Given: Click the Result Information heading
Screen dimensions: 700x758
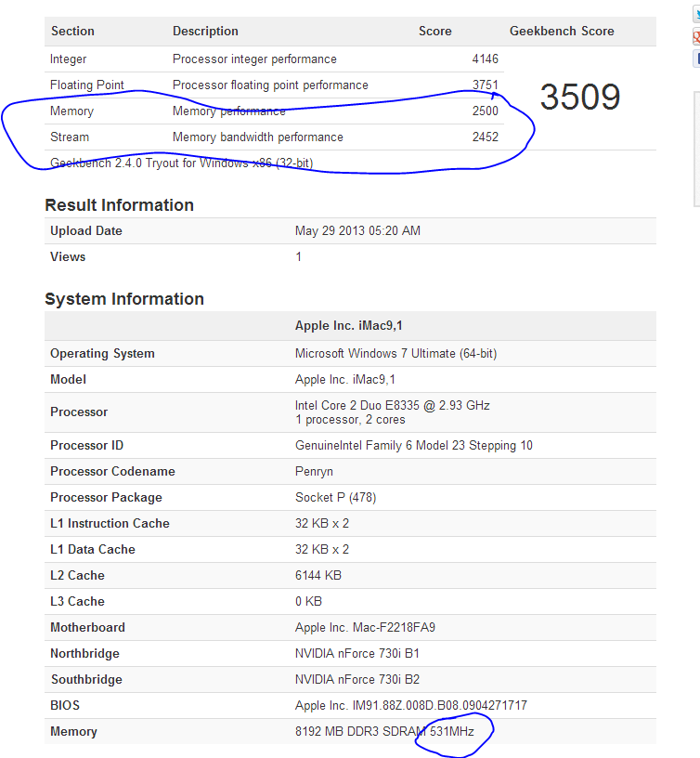Looking at the screenshot, I should click(x=120, y=205).
